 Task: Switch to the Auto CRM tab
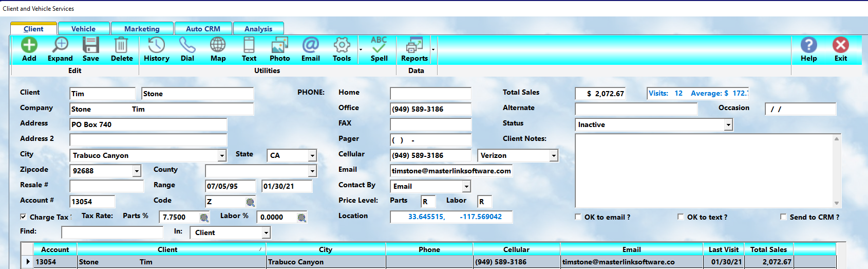(203, 29)
